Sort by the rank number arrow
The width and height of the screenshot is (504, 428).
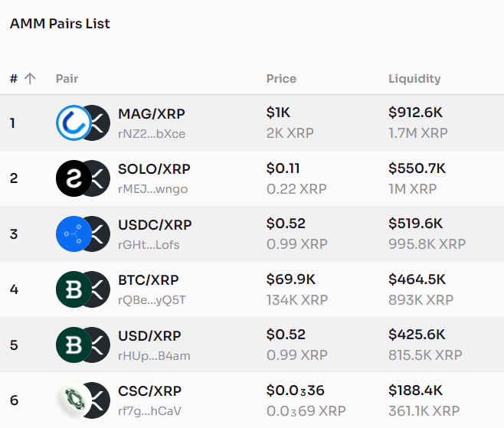coord(30,78)
